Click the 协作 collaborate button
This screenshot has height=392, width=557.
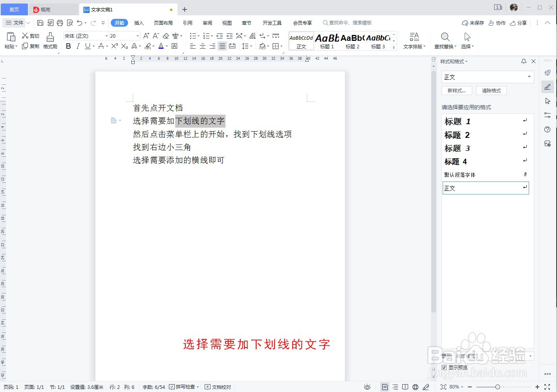click(497, 23)
